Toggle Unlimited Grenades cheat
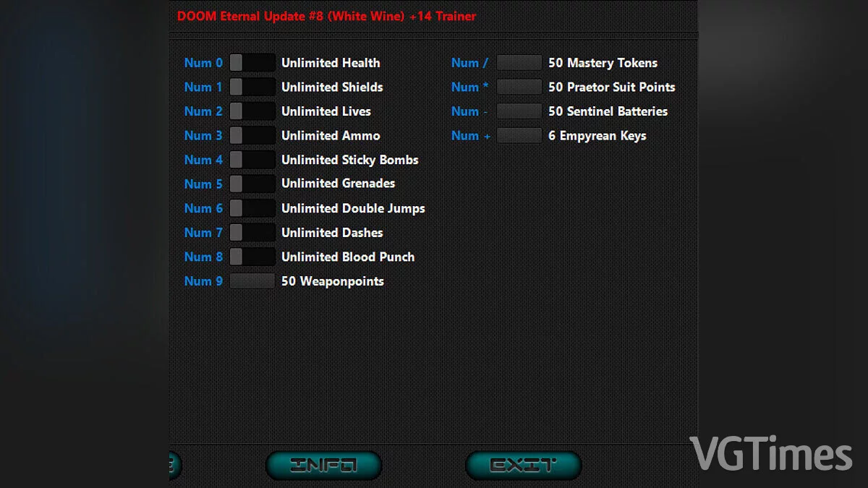Screen dimensions: 868x488 click(252, 184)
